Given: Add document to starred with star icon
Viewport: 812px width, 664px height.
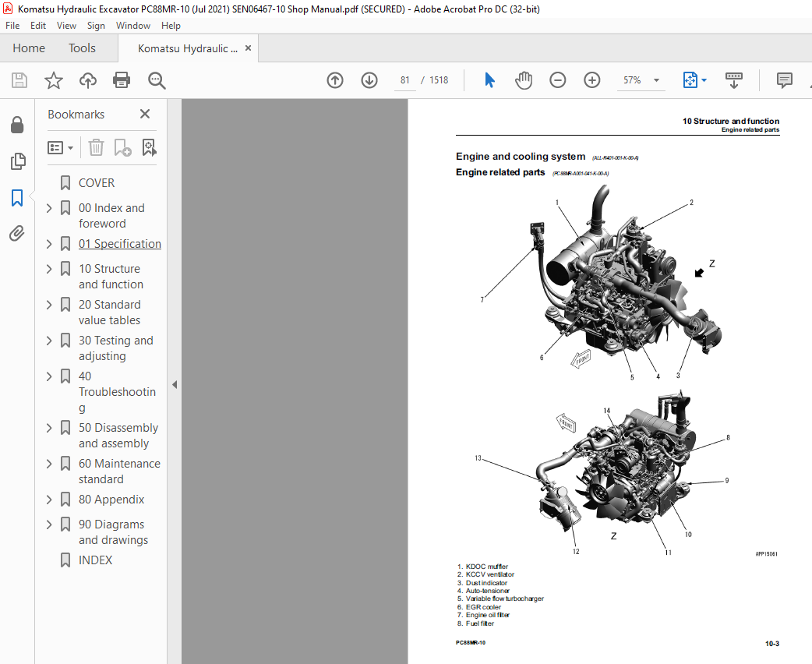Looking at the screenshot, I should click(53, 80).
